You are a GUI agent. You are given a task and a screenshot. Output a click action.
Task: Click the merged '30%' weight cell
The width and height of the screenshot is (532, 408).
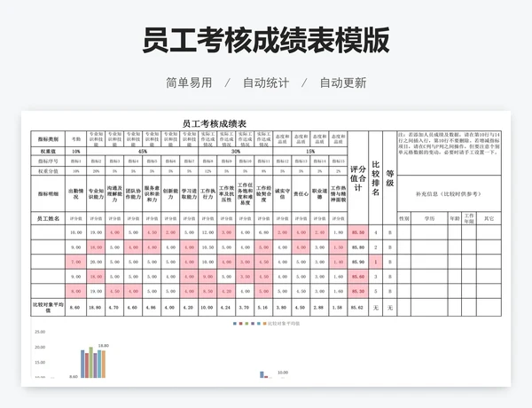pyautogui.click(x=236, y=152)
